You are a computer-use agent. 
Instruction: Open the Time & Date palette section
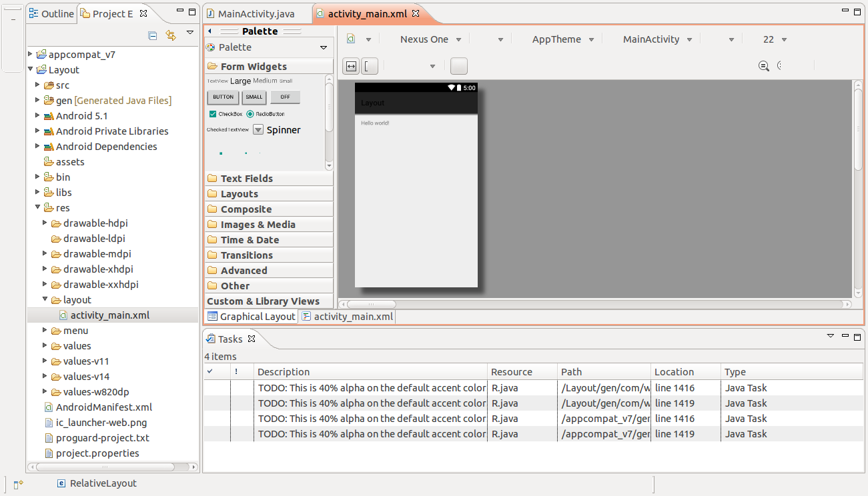click(269, 240)
